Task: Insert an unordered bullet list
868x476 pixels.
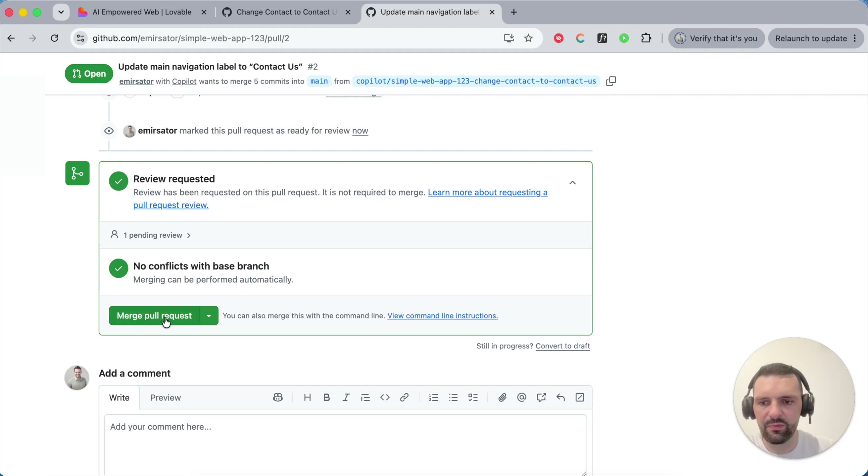Action: coord(453,397)
